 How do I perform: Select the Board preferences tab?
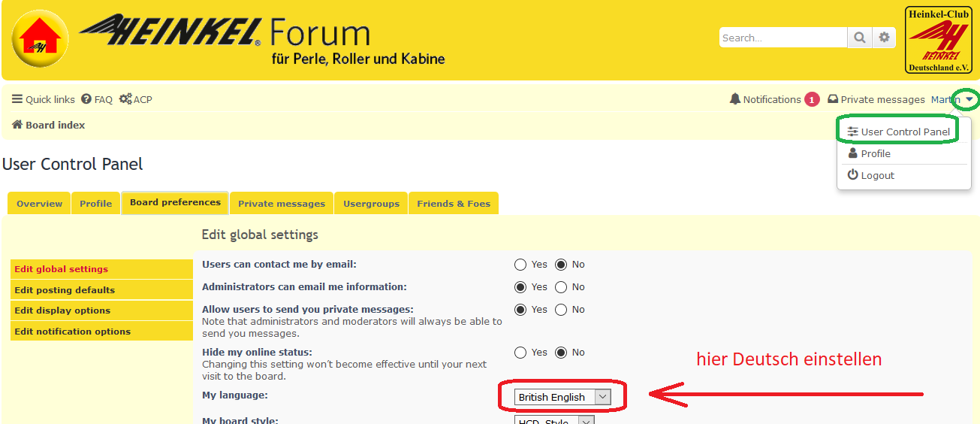pyautogui.click(x=175, y=202)
